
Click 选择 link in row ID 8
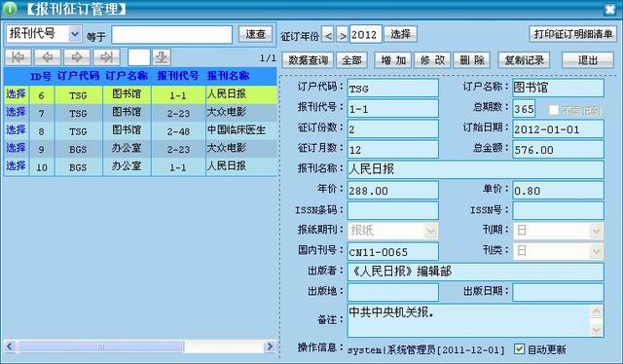[16, 130]
